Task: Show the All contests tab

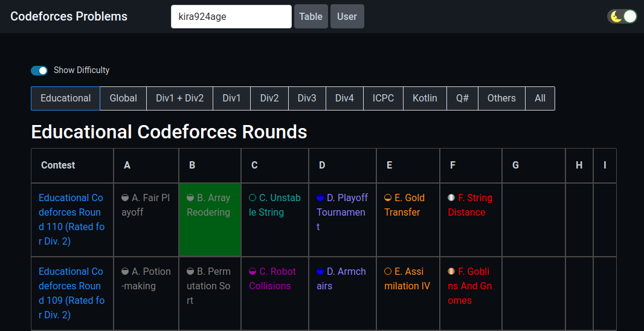Action: (540, 98)
